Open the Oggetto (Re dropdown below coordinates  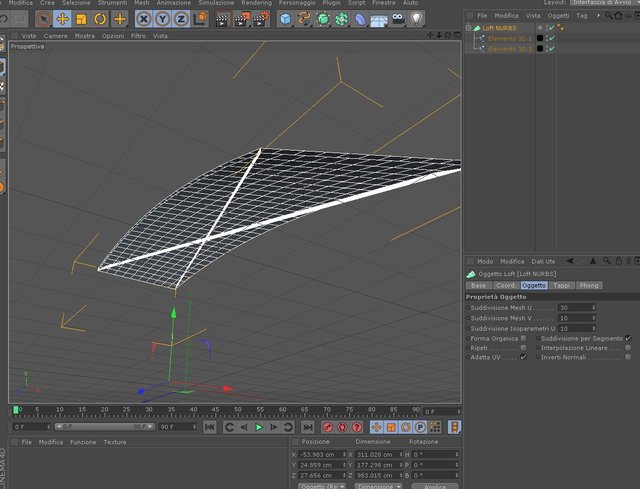point(322,486)
